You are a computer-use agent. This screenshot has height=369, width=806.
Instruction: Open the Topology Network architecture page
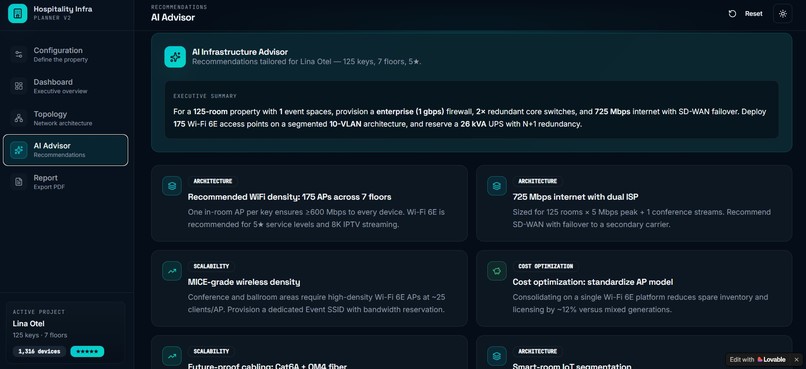(65, 118)
